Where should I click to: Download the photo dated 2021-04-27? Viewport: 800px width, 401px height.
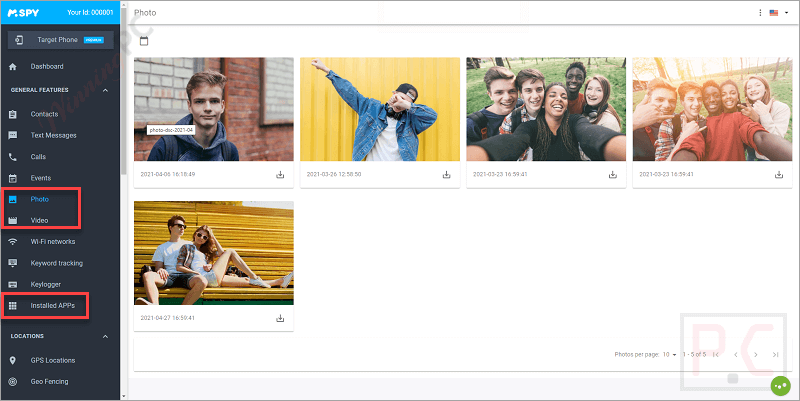(x=280, y=318)
